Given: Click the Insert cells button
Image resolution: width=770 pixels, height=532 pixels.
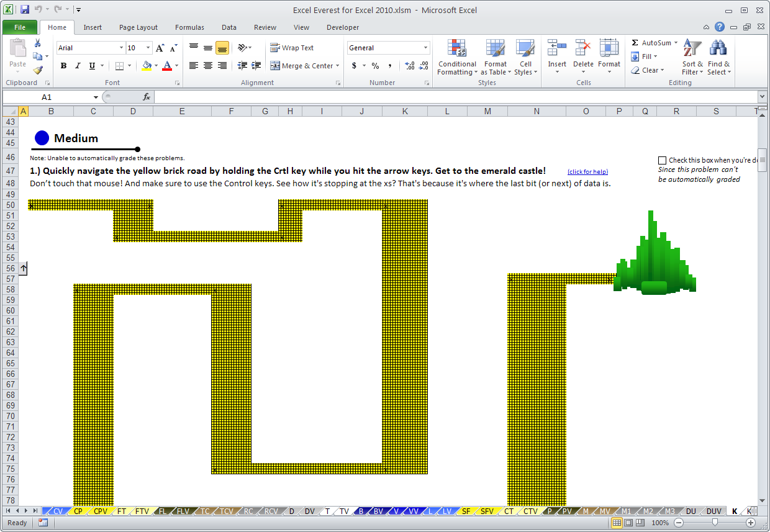Looking at the screenshot, I should point(557,57).
